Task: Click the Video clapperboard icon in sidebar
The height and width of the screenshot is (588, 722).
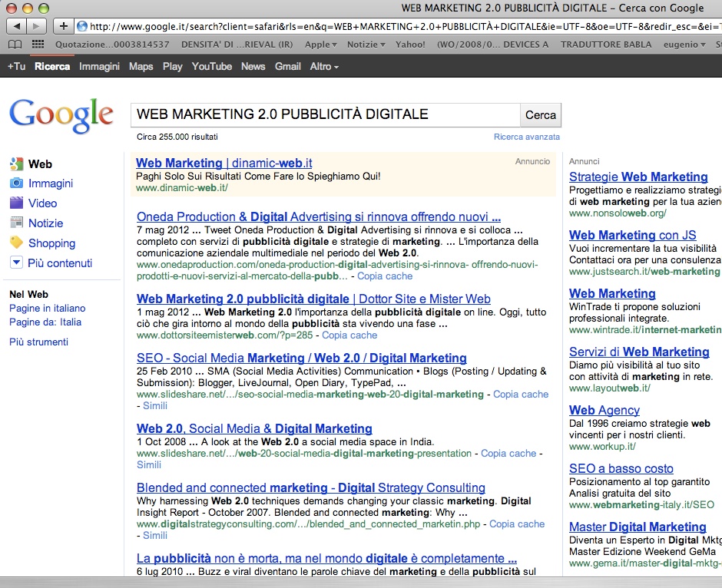Action: (17, 203)
